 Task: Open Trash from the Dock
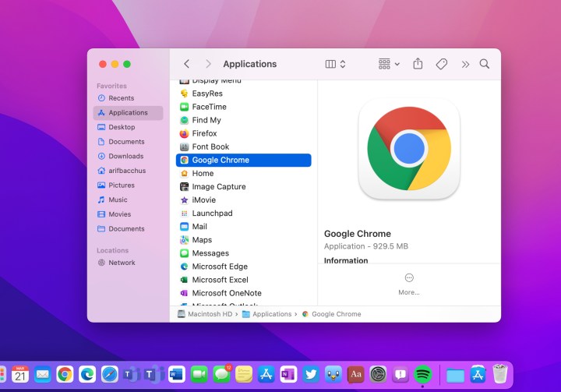pos(499,374)
